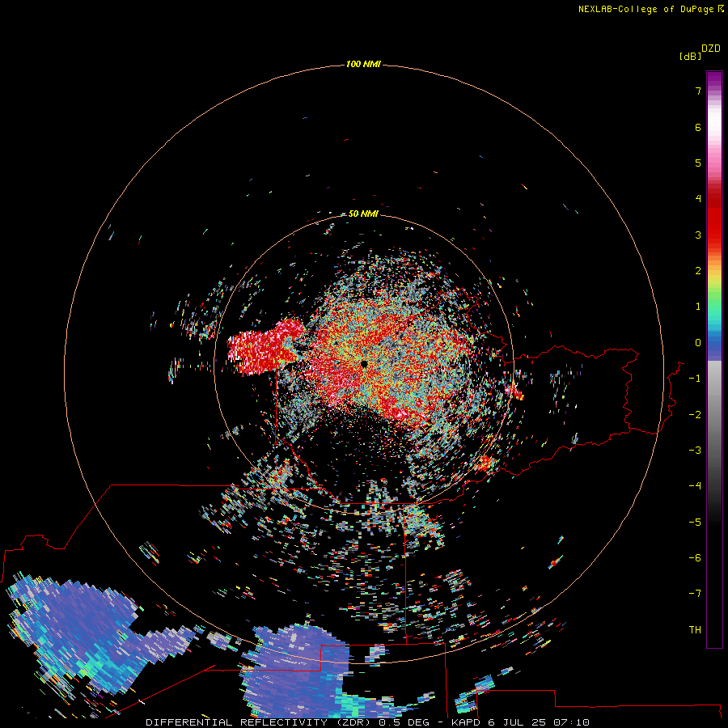Click the -5 dB legend tick label
The height and width of the screenshot is (728, 728).
coord(695,523)
